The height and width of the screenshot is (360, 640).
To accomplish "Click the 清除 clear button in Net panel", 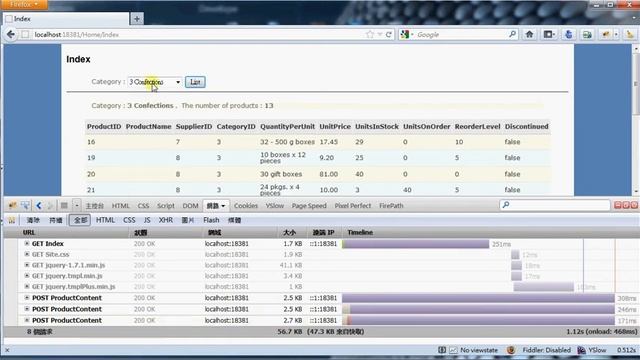I will click(x=33, y=220).
